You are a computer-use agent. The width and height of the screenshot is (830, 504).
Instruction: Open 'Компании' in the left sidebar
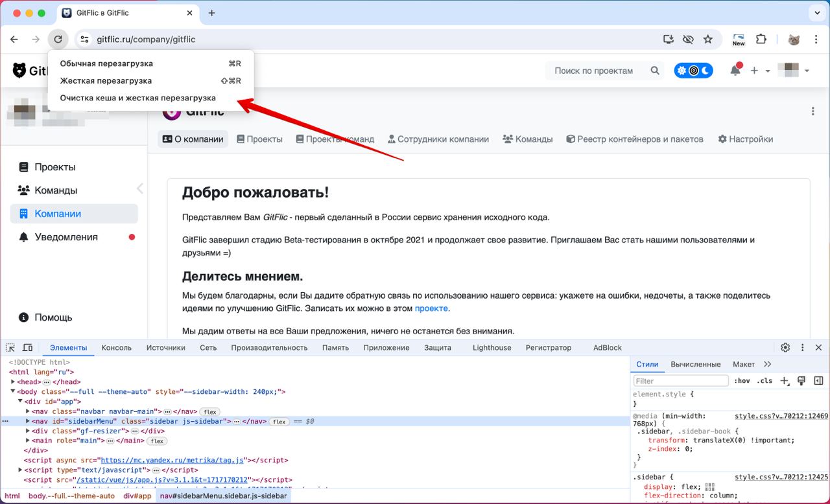point(74,214)
